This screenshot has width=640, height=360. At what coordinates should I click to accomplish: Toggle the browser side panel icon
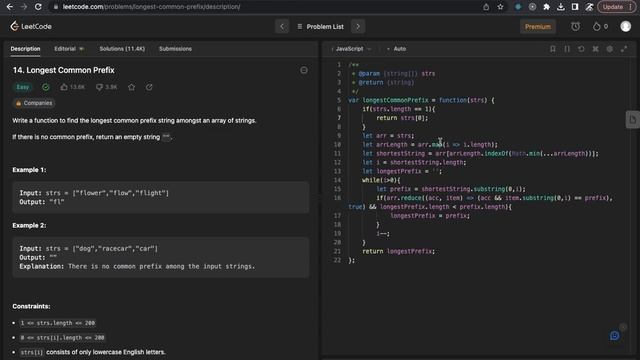point(575,7)
